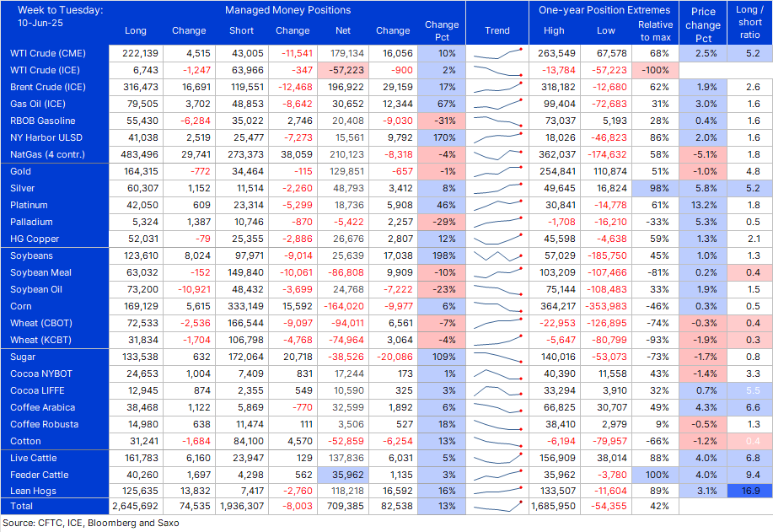Select the Soybeans 198% Change Pct cell
This screenshot has width=773, height=532.
pos(441,255)
